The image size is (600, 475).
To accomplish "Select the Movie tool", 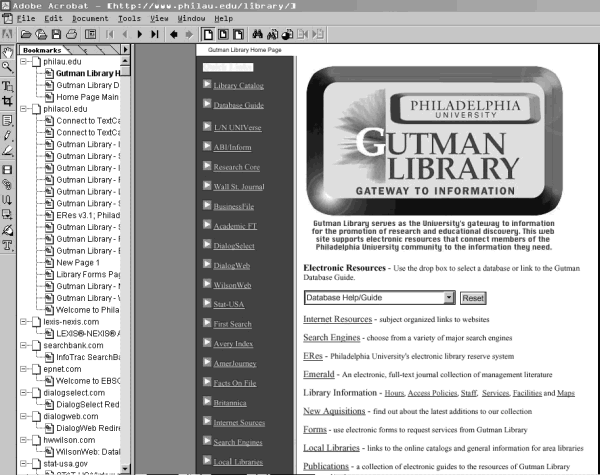I will [x=7, y=170].
